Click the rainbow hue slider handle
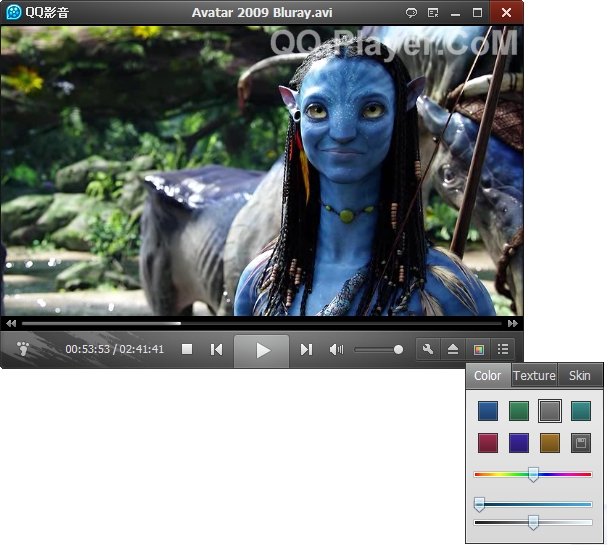The width and height of the screenshot is (607, 545). tap(533, 475)
